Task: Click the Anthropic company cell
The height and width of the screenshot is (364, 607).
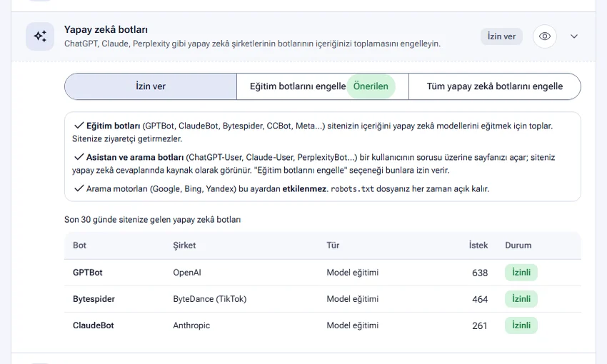Action: pyautogui.click(x=191, y=325)
